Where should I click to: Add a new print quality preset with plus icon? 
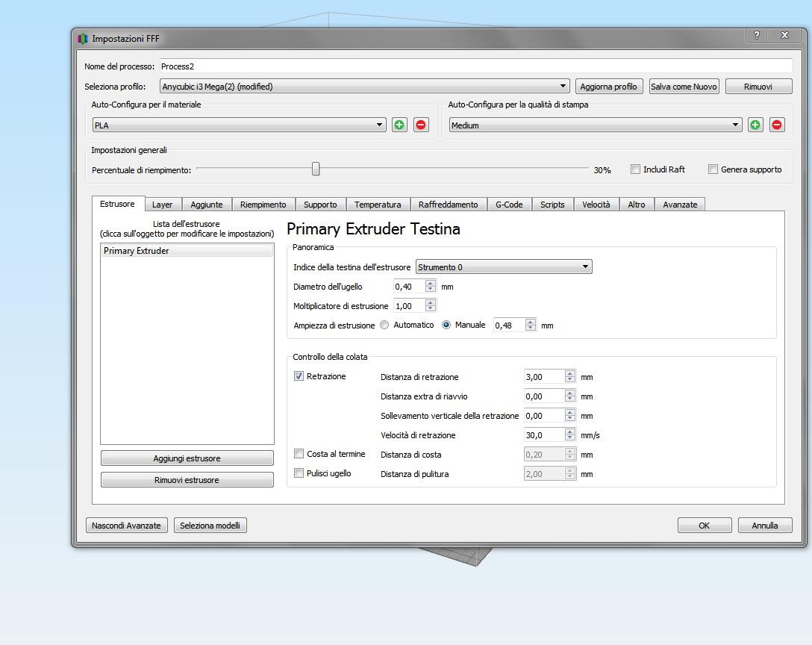tap(755, 125)
